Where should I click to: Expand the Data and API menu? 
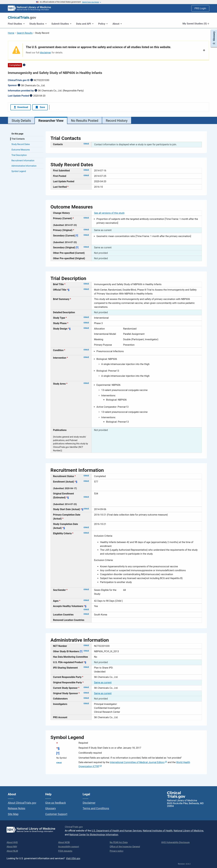pyautogui.click(x=84, y=24)
